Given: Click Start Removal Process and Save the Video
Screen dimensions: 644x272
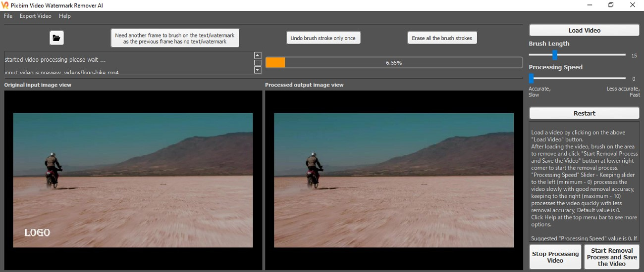Looking at the screenshot, I should (x=612, y=257).
